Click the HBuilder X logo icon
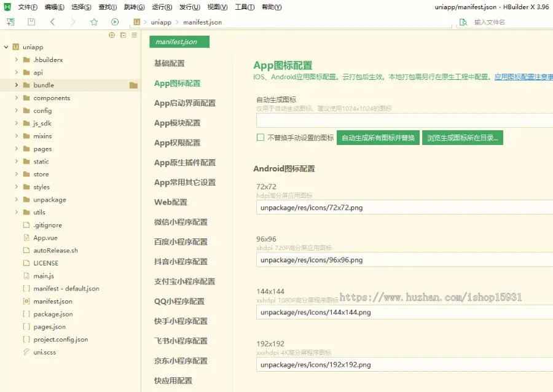Viewport: 553px width, 392px height. point(7,7)
